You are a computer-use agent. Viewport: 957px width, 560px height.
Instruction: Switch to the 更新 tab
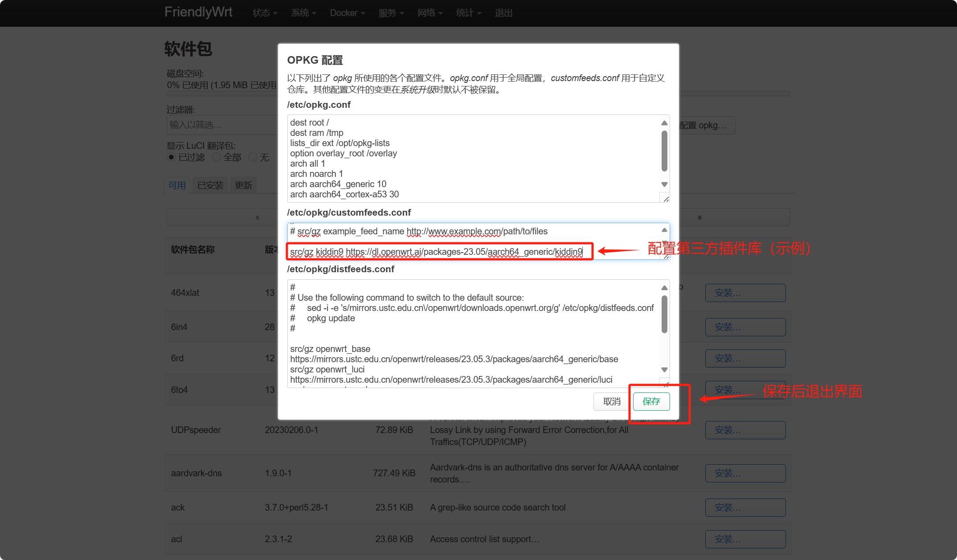243,185
